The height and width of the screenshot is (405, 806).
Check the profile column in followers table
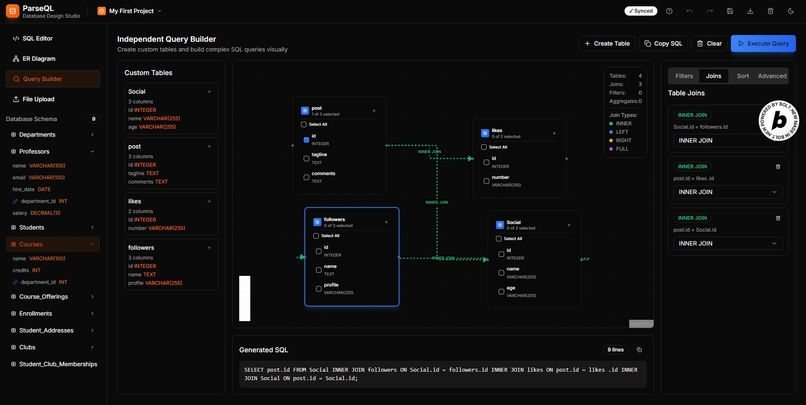pos(319,289)
